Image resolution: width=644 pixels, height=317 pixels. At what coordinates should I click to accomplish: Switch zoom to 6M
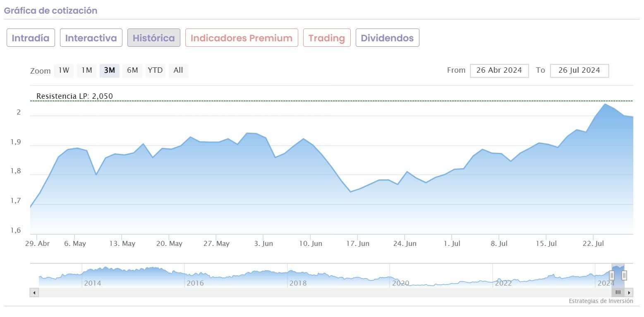132,71
